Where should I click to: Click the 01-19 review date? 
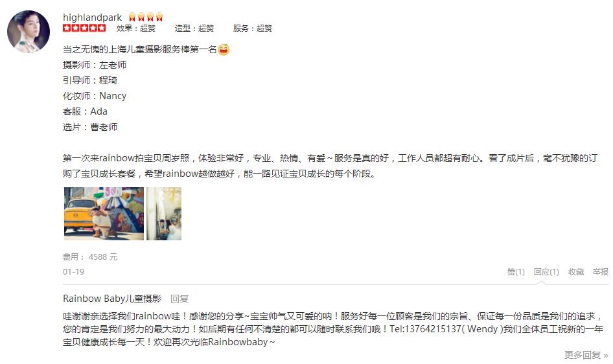pyautogui.click(x=73, y=272)
